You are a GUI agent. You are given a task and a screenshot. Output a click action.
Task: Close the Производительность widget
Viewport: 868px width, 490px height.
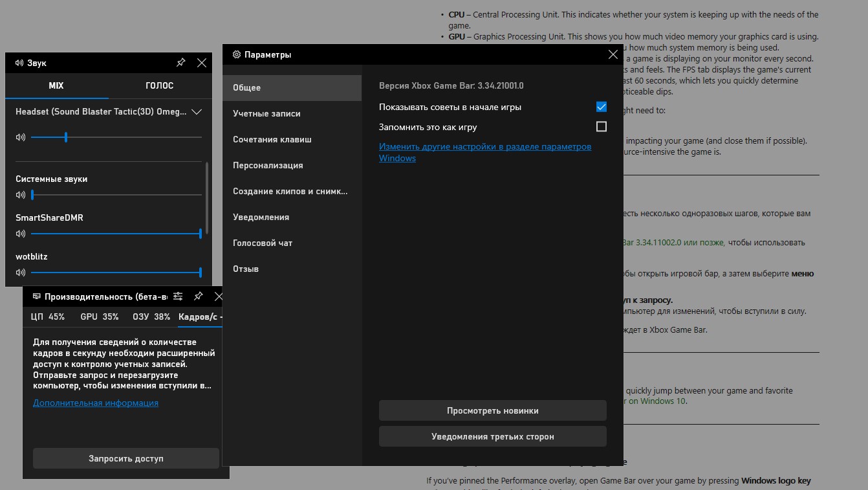point(219,296)
